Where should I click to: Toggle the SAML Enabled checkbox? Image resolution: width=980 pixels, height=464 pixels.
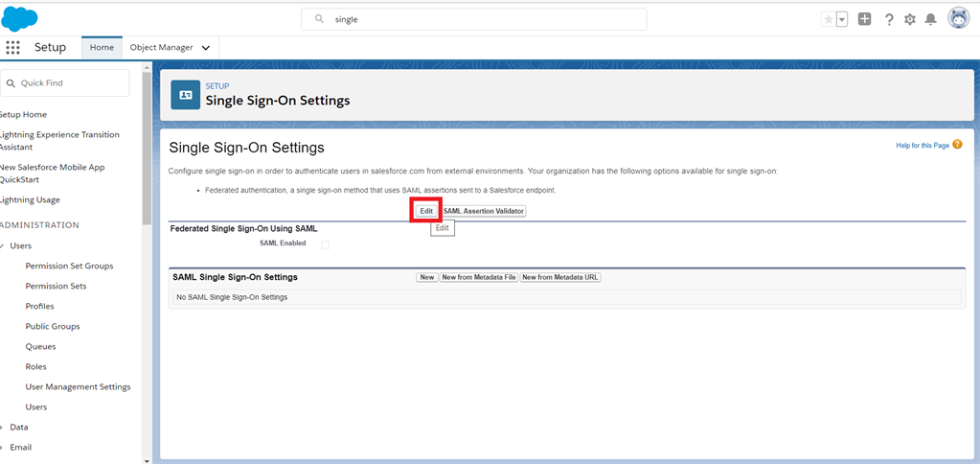pyautogui.click(x=325, y=244)
